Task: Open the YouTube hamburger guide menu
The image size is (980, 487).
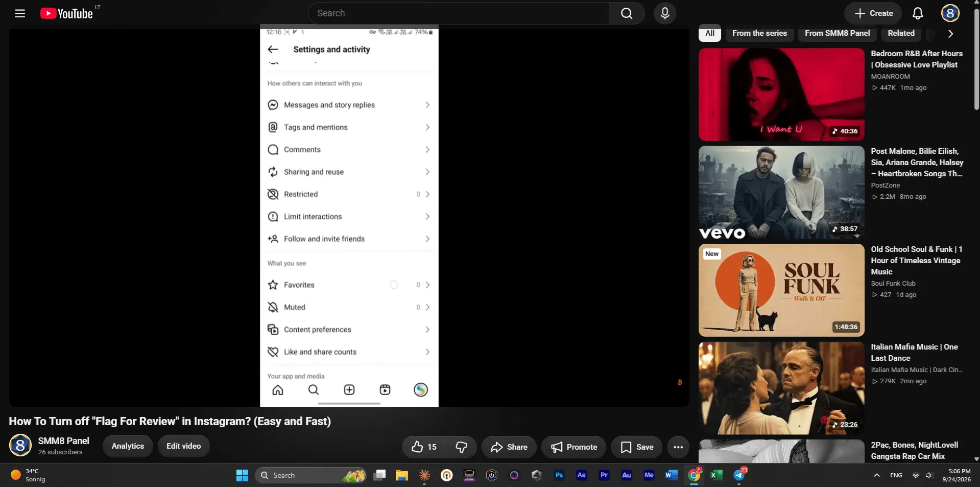Action: coord(20,13)
